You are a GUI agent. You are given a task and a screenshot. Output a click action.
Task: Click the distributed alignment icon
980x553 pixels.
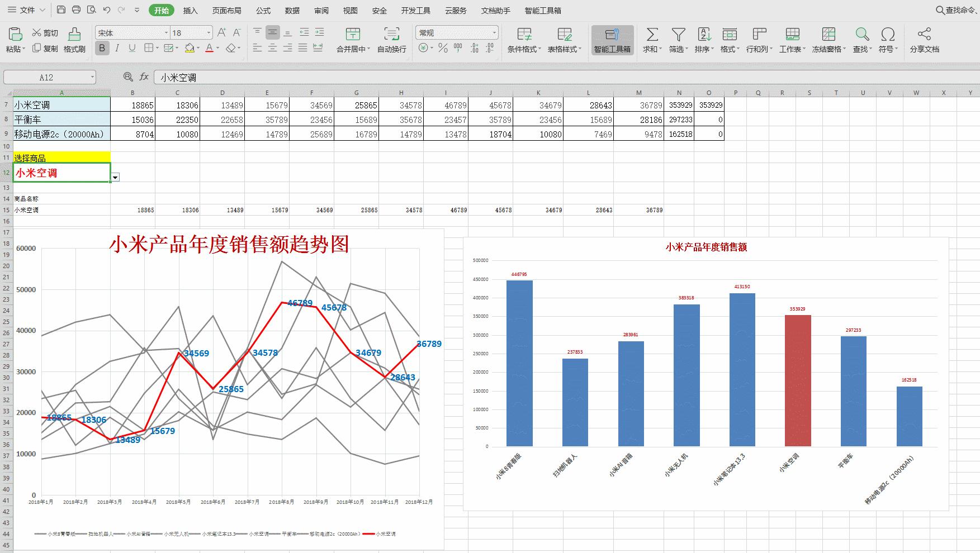pos(318,48)
